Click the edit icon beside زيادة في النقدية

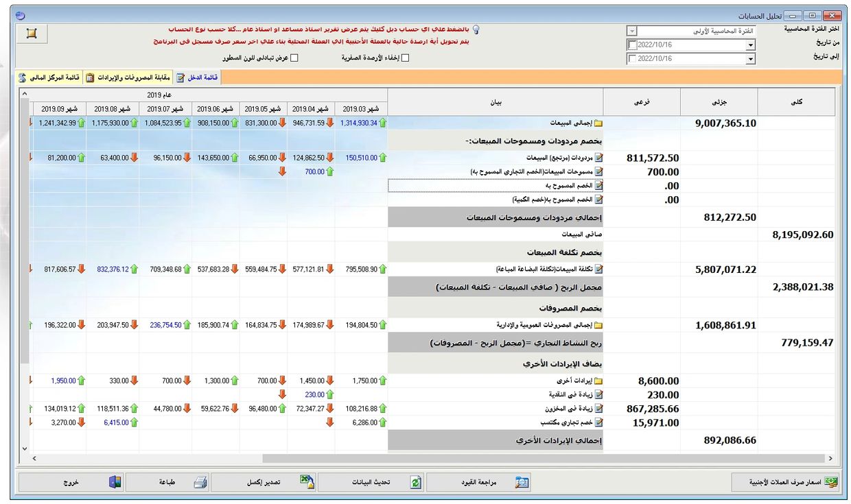[598, 394]
